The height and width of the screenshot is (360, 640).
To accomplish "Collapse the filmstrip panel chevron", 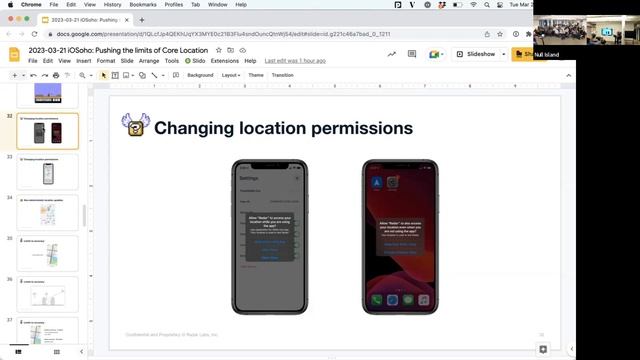I will [81, 351].
